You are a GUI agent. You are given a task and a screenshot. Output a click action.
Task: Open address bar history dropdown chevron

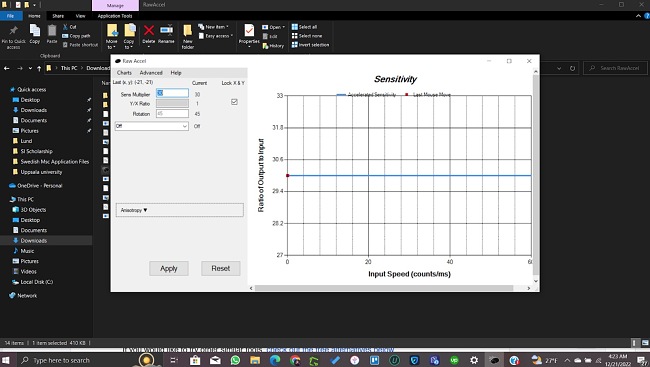[x=559, y=68]
